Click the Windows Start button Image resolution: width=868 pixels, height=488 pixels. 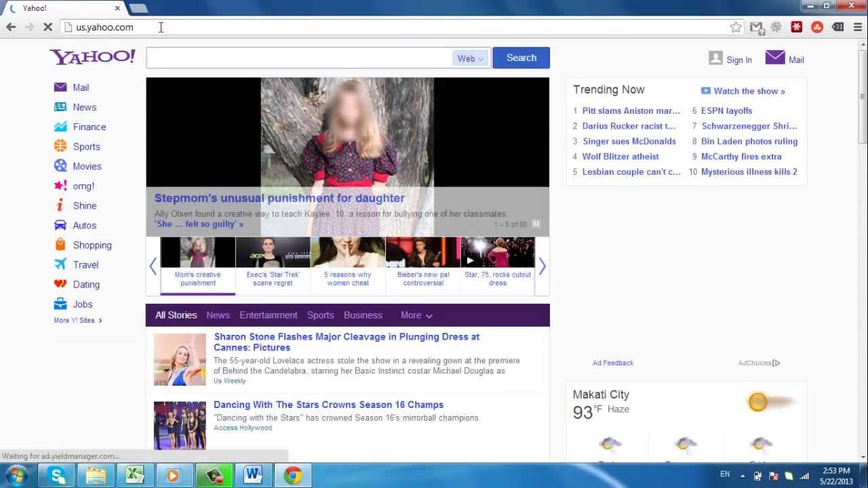tap(16, 475)
